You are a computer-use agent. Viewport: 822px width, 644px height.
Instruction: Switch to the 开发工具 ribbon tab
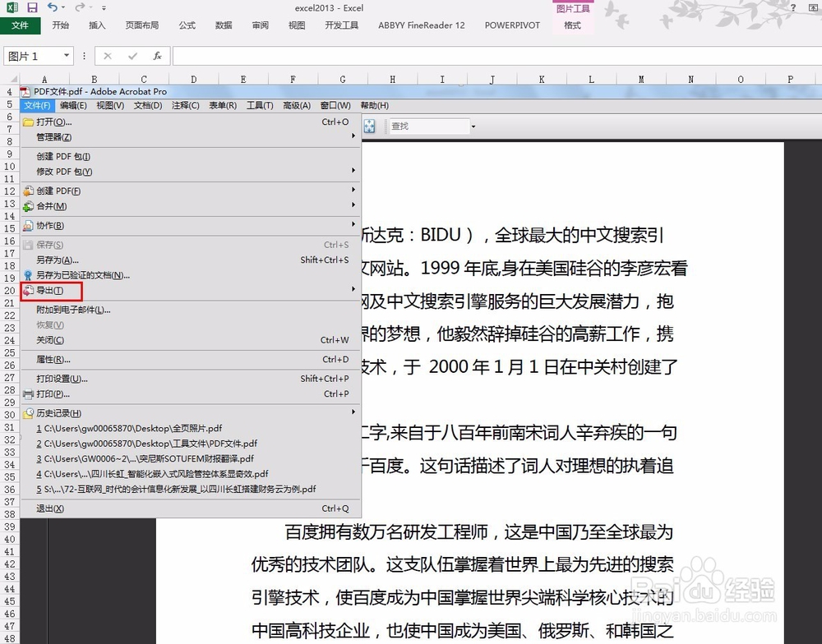pos(341,25)
